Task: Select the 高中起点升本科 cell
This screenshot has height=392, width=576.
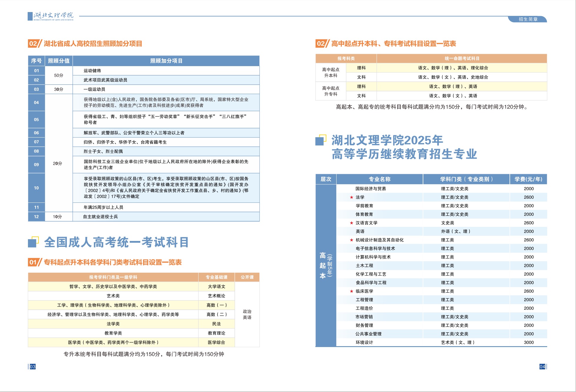Action: [331, 73]
